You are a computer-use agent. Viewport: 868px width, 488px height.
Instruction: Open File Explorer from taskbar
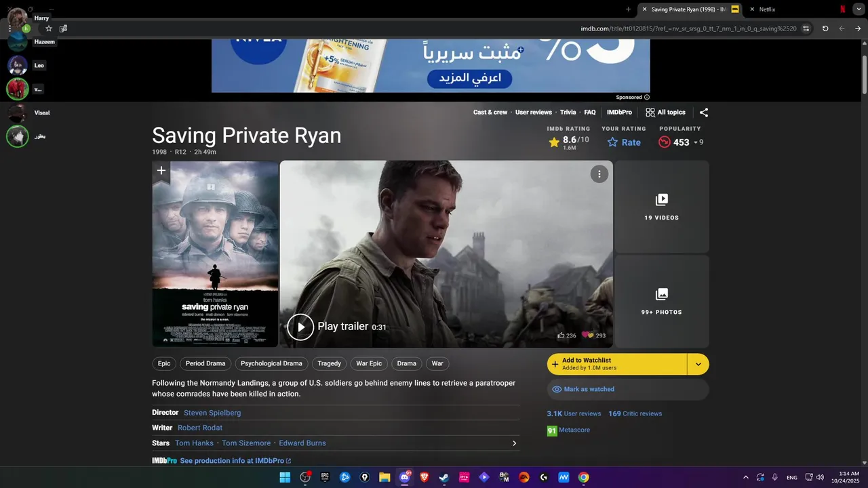point(384,477)
